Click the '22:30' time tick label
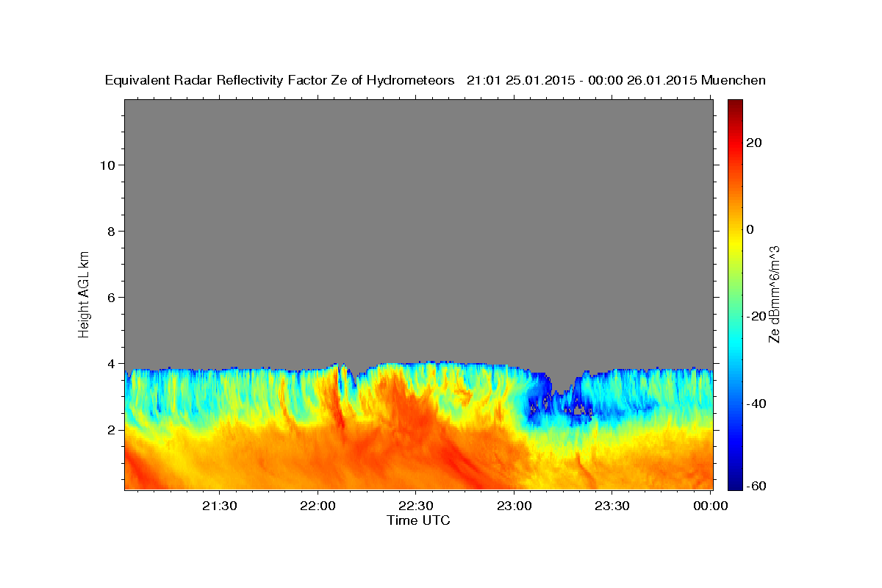 point(415,506)
